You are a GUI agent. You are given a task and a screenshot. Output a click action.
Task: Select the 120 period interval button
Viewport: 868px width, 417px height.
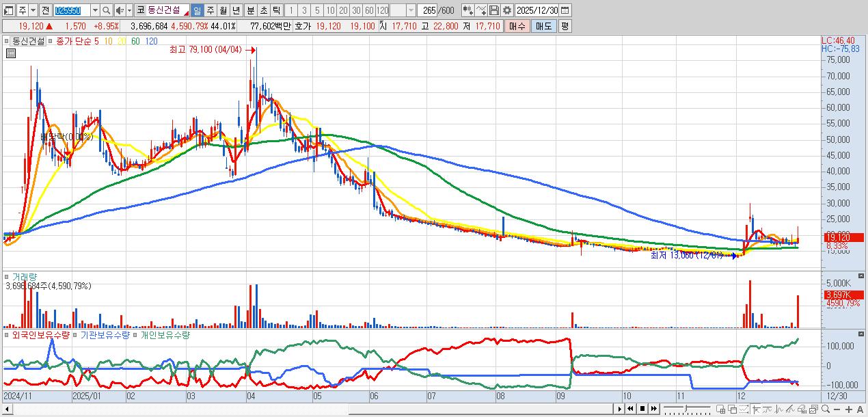tap(383, 10)
